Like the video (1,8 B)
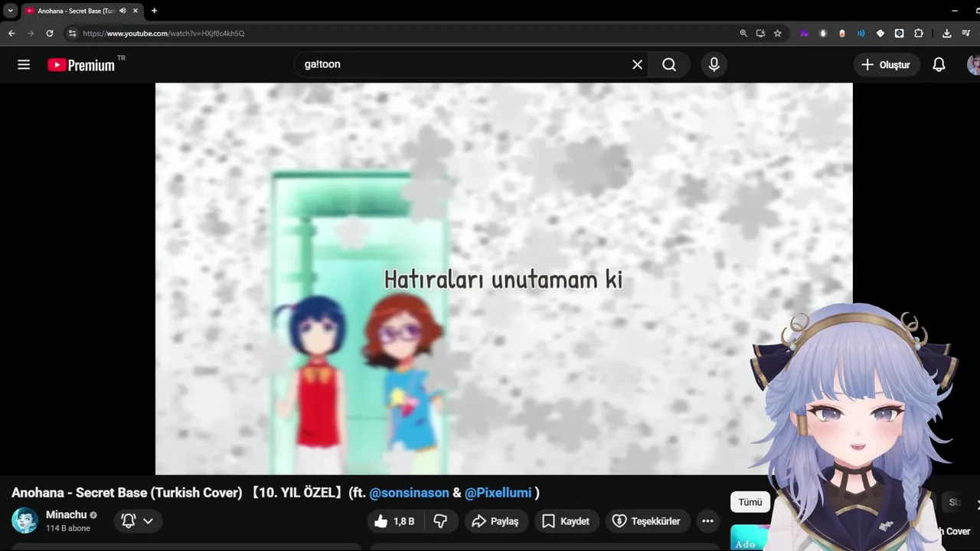 pos(395,521)
